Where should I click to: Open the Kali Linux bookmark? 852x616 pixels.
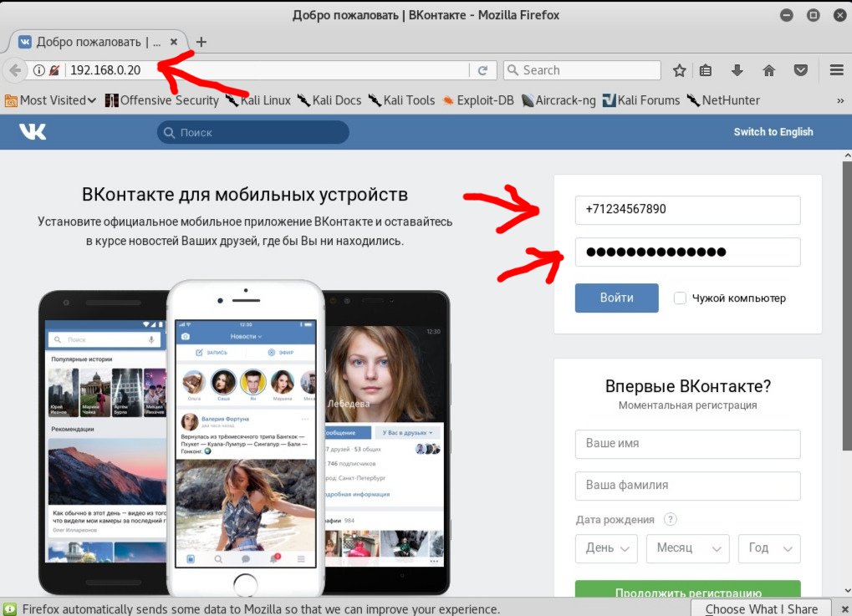point(258,100)
